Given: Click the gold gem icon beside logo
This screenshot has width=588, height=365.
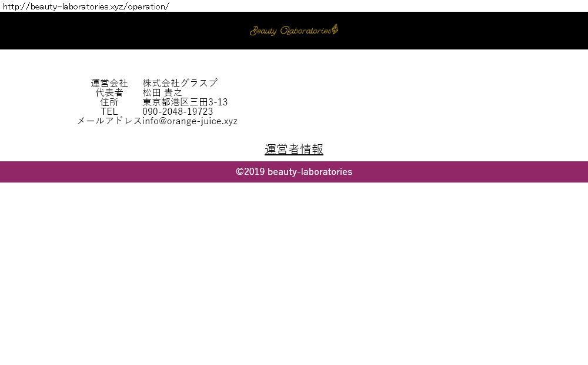Looking at the screenshot, I should pos(335,29).
